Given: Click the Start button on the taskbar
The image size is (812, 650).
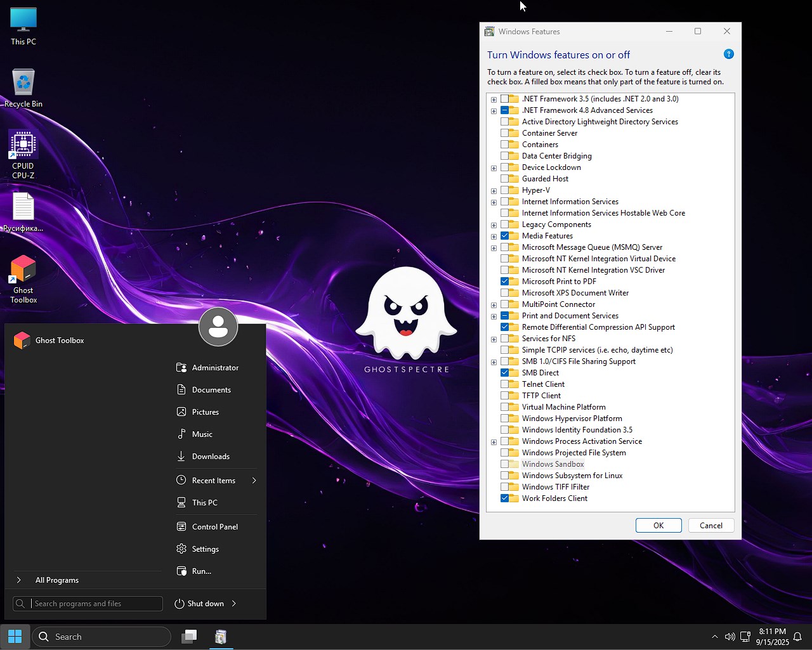Looking at the screenshot, I should click(14, 636).
